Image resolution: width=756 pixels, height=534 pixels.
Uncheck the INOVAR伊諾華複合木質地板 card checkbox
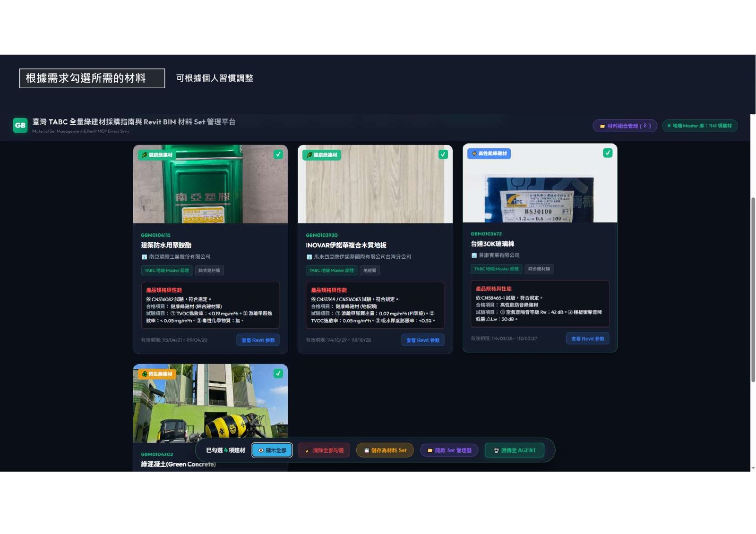pos(443,154)
